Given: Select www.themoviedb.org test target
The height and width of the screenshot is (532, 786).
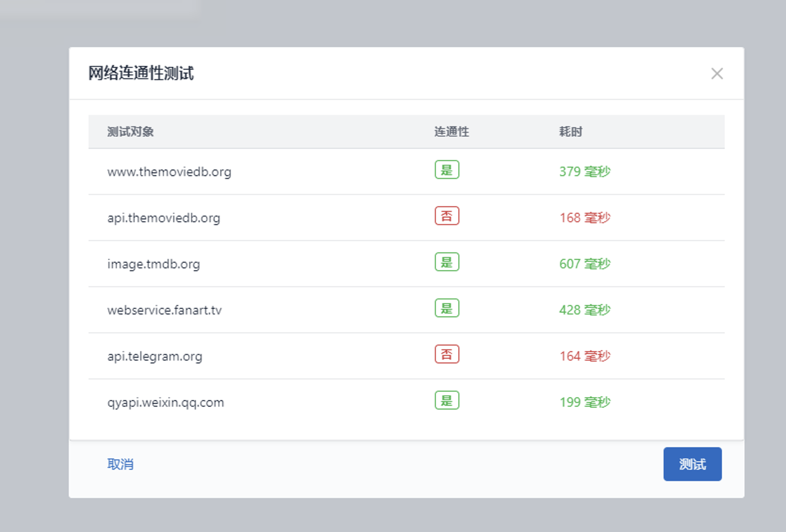Looking at the screenshot, I should (169, 172).
